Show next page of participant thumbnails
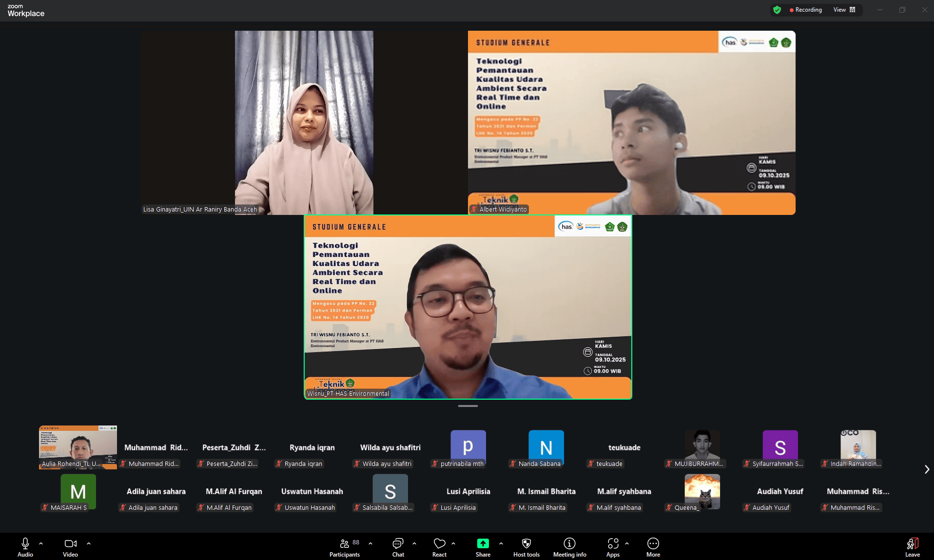Screen dimensions: 934x560 point(927,469)
